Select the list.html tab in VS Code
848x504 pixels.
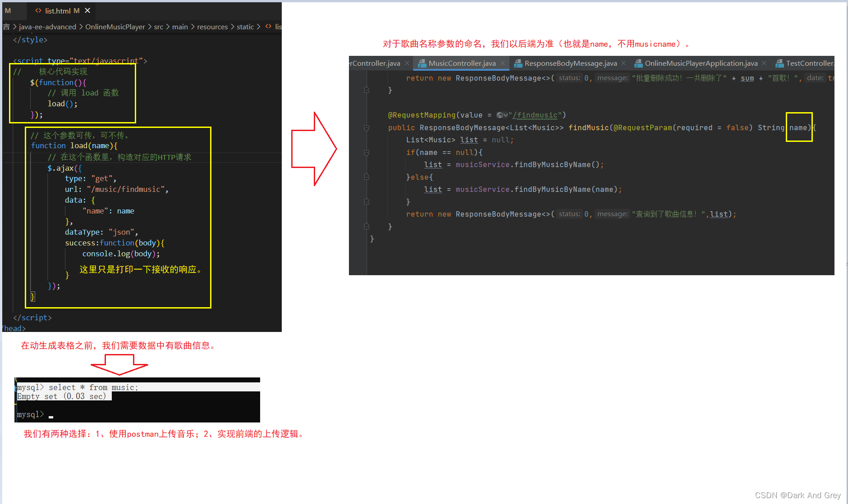click(x=61, y=10)
